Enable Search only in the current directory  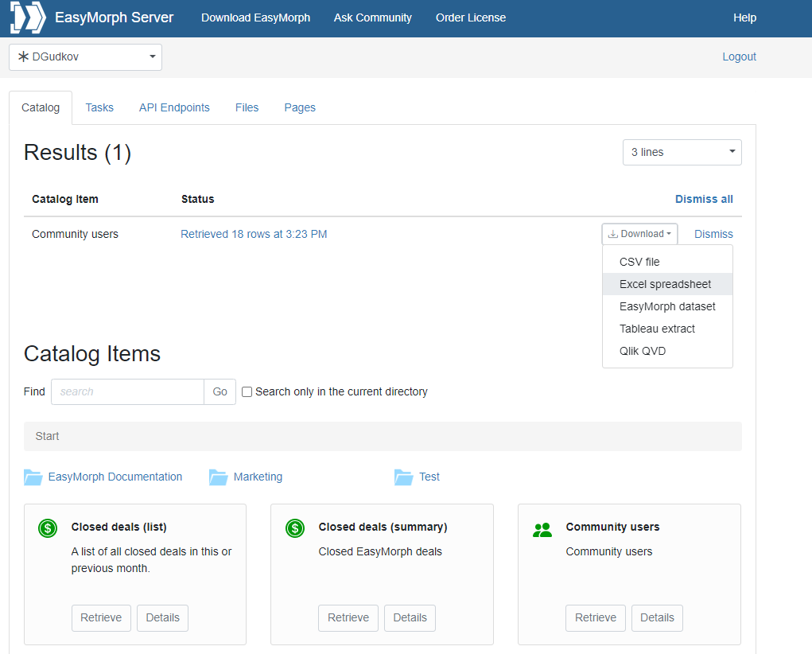coord(247,392)
